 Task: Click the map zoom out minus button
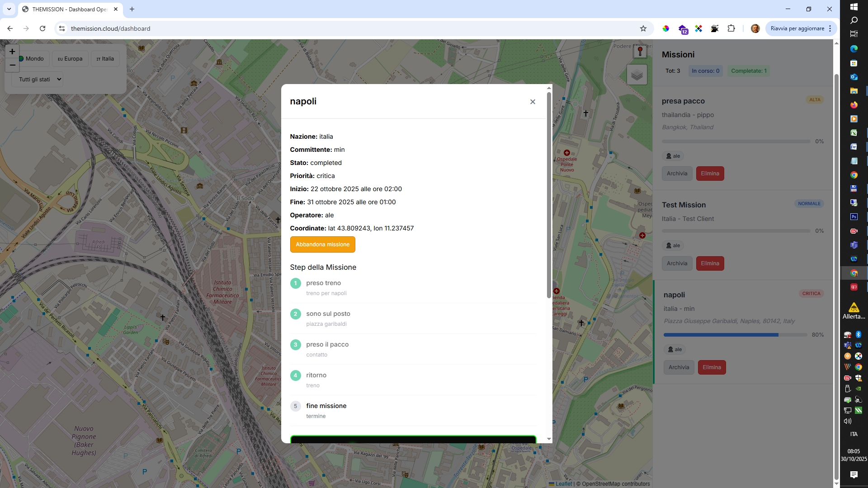(x=12, y=65)
